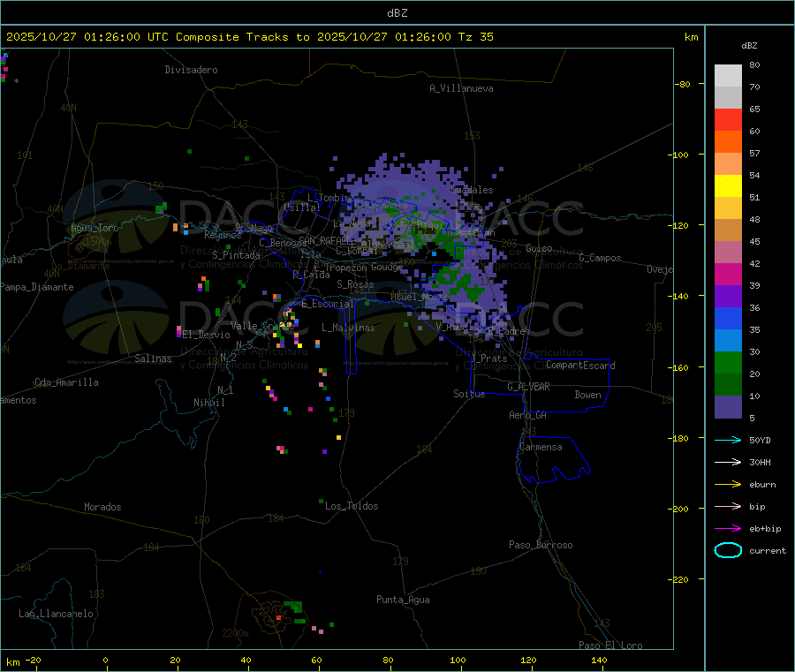Click the Lag.Llancanelo map label

57,614
